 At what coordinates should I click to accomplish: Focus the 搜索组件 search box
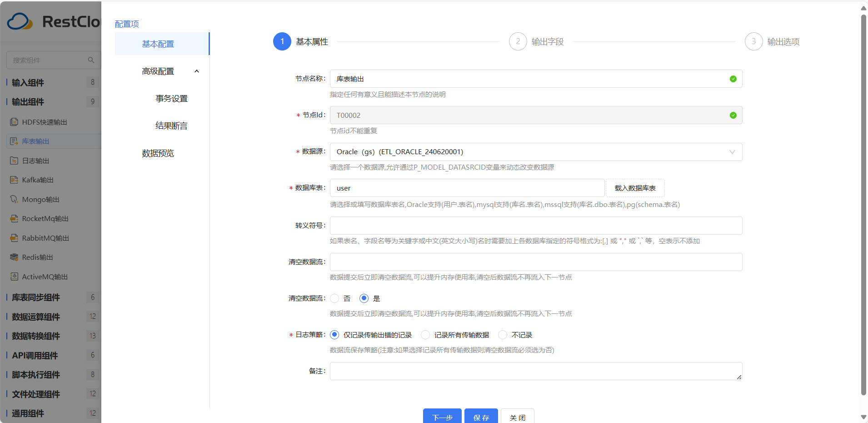[x=54, y=60]
